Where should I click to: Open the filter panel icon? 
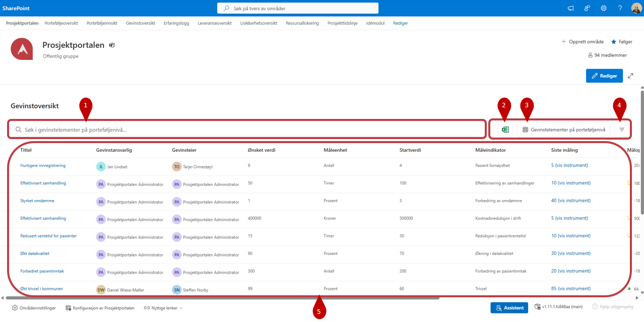[x=622, y=130]
